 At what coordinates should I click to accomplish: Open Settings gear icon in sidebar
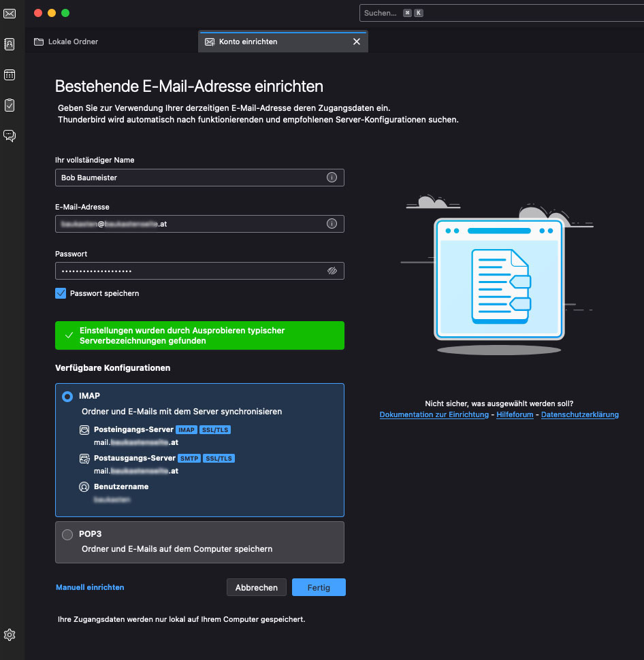click(10, 635)
